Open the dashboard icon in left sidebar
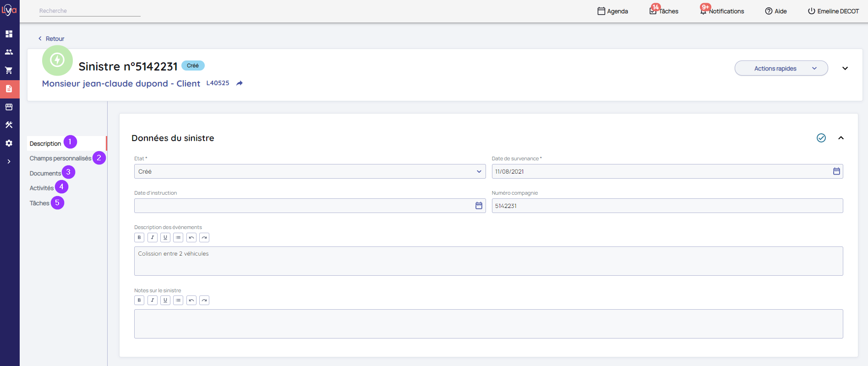868x366 pixels. point(9,34)
